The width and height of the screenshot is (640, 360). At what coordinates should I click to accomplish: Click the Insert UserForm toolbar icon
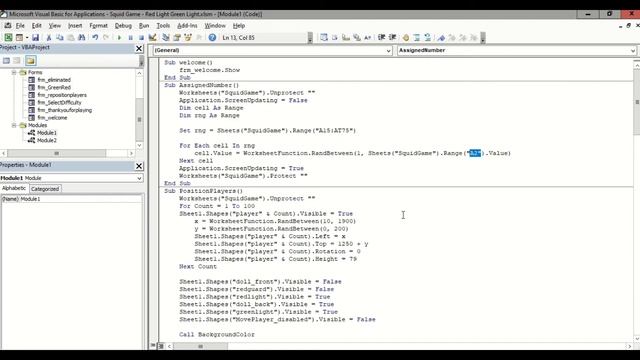point(19,38)
